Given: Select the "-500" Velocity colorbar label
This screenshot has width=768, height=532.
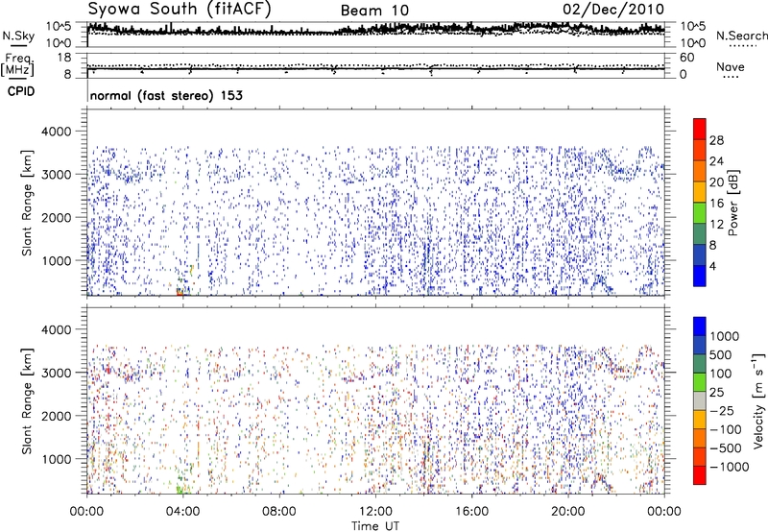Looking at the screenshot, I should click(x=726, y=448).
